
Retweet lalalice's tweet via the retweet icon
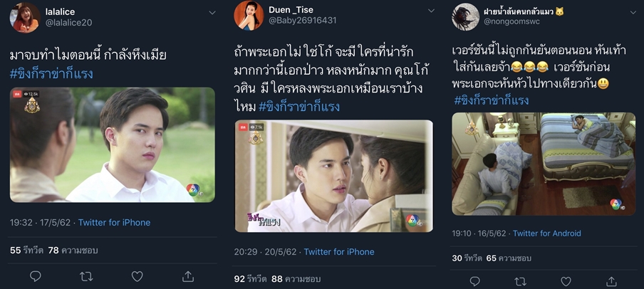pyautogui.click(x=86, y=276)
